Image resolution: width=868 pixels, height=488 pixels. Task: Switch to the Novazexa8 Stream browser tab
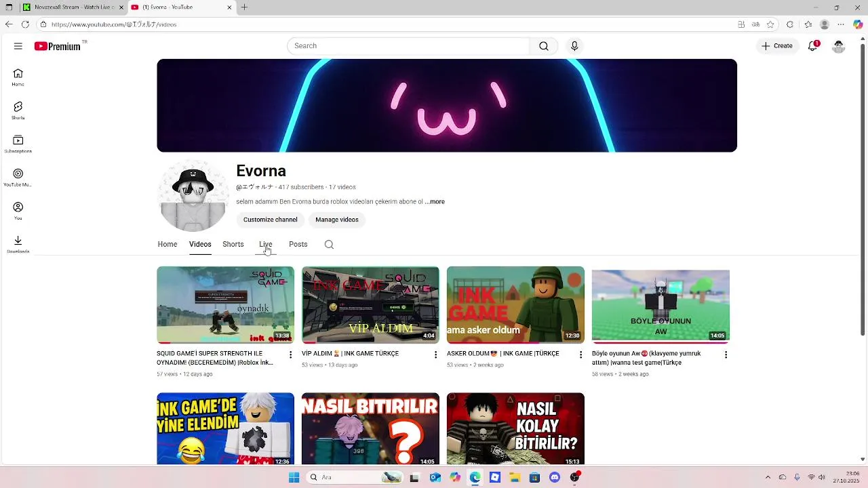pos(73,7)
